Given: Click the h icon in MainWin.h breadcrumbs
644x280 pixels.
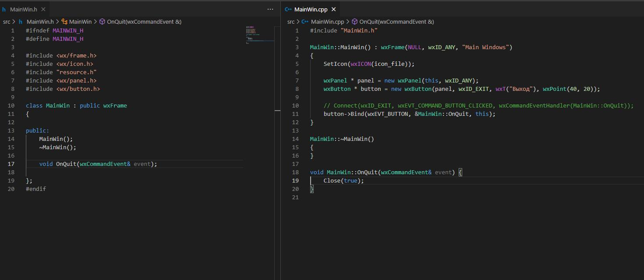Looking at the screenshot, I should pyautogui.click(x=21, y=22).
